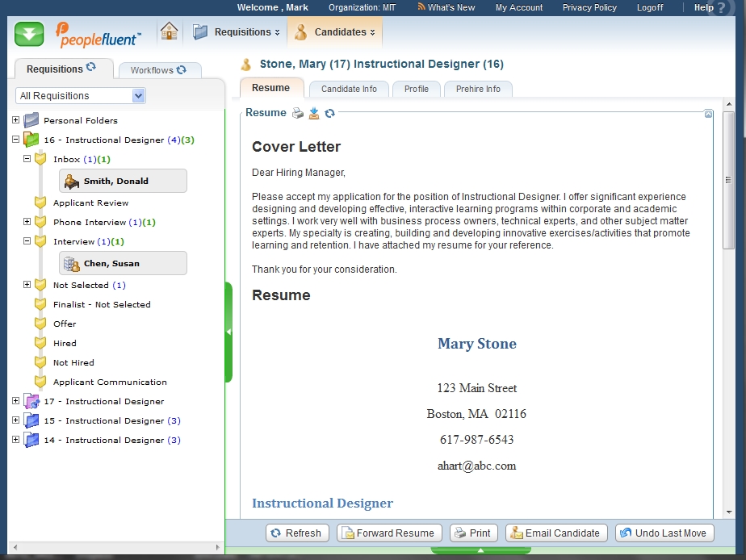This screenshot has height=560, width=746.
Task: Expand the Phone Interview folder
Action: 27,222
